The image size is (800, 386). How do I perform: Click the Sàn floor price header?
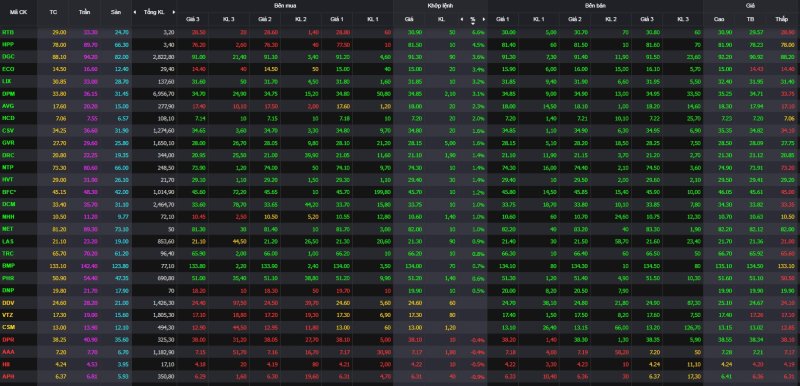116,12
